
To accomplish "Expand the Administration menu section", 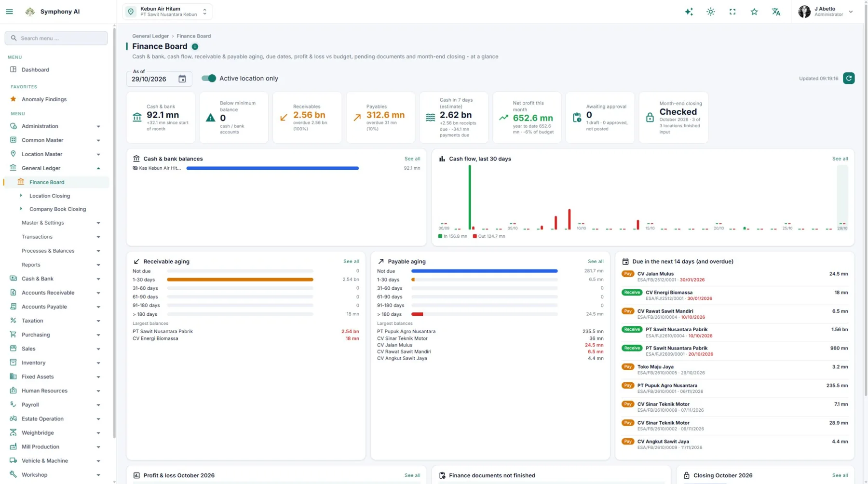I will coord(55,126).
